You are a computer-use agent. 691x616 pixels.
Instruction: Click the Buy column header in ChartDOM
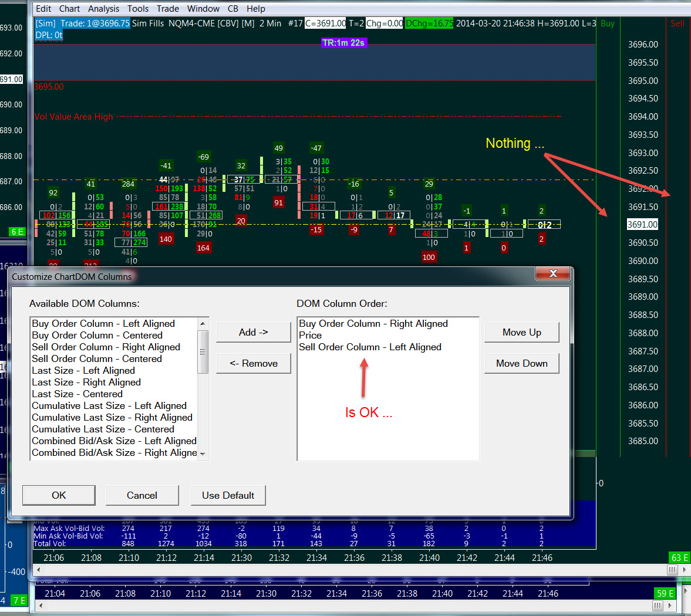[607, 23]
